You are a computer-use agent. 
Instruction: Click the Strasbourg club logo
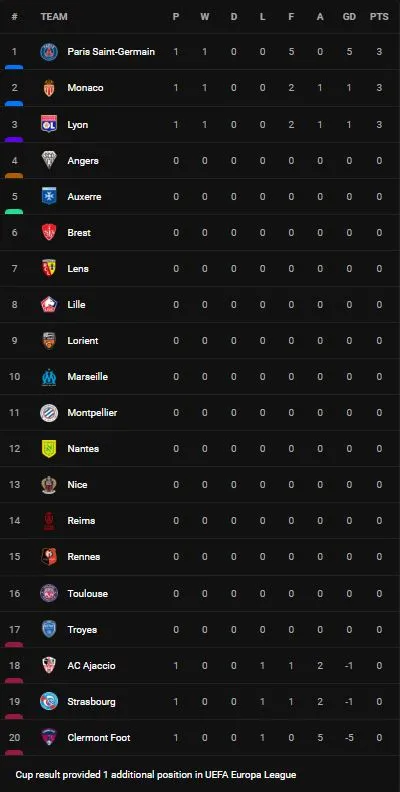click(49, 702)
